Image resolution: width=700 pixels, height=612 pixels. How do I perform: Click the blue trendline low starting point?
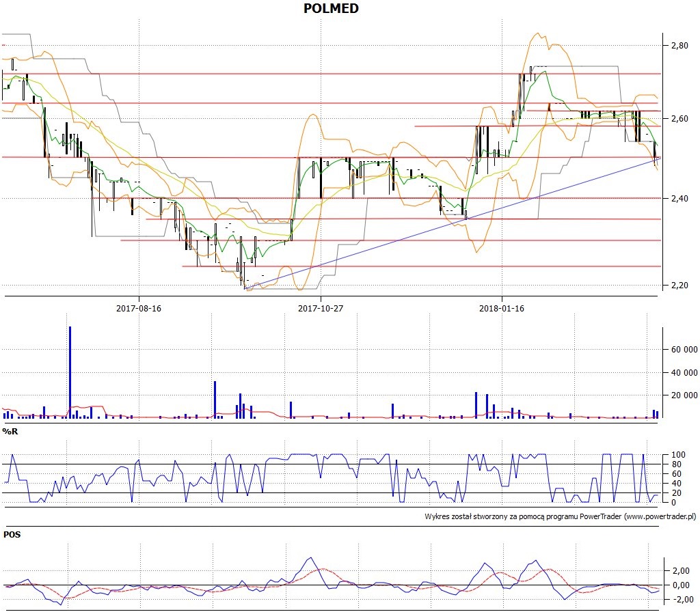pyautogui.click(x=245, y=289)
